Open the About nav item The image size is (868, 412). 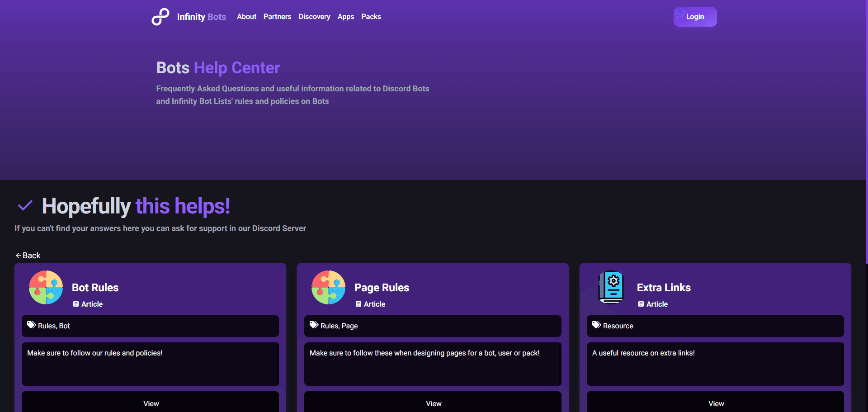coord(247,17)
